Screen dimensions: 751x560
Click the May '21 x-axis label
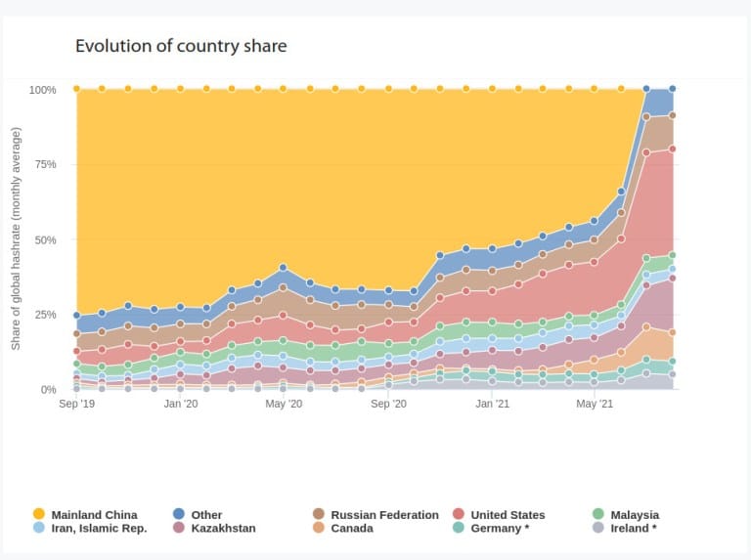point(595,404)
